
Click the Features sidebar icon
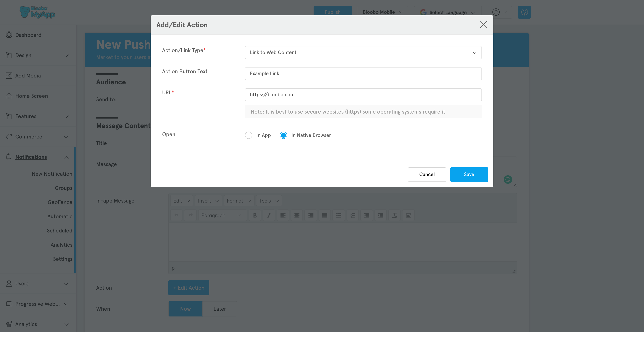tap(9, 116)
